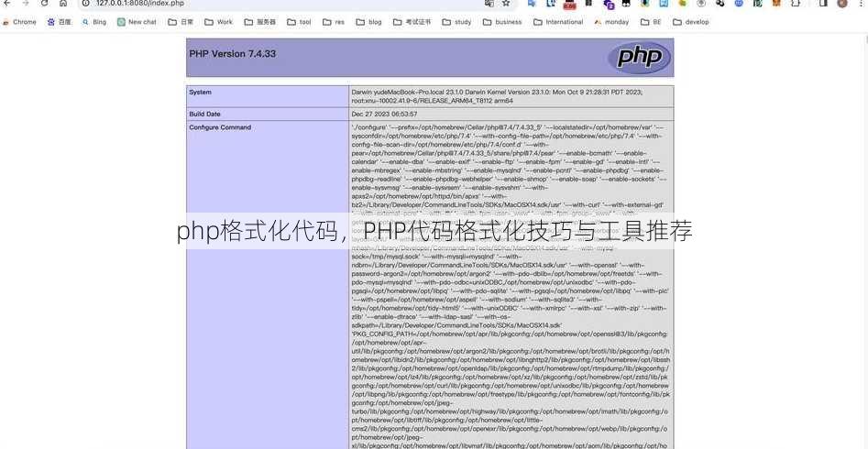Toggle the browser side panel
The height and width of the screenshot is (449, 868).
point(823,3)
